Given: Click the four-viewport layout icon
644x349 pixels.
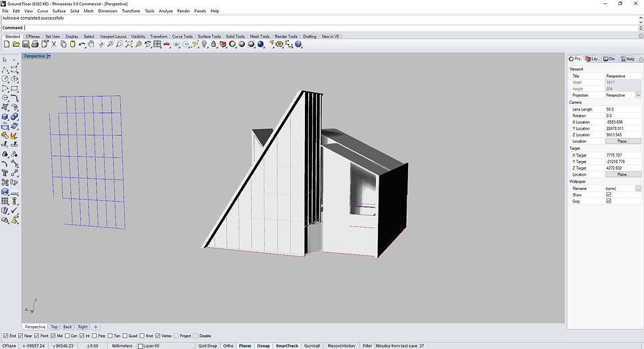Looking at the screenshot, I should pyautogui.click(x=157, y=44).
